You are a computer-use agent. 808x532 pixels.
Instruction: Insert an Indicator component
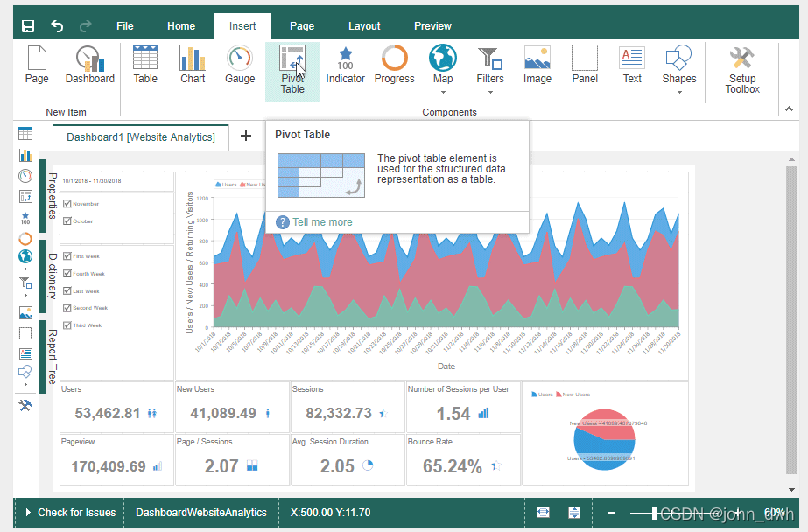click(345, 64)
